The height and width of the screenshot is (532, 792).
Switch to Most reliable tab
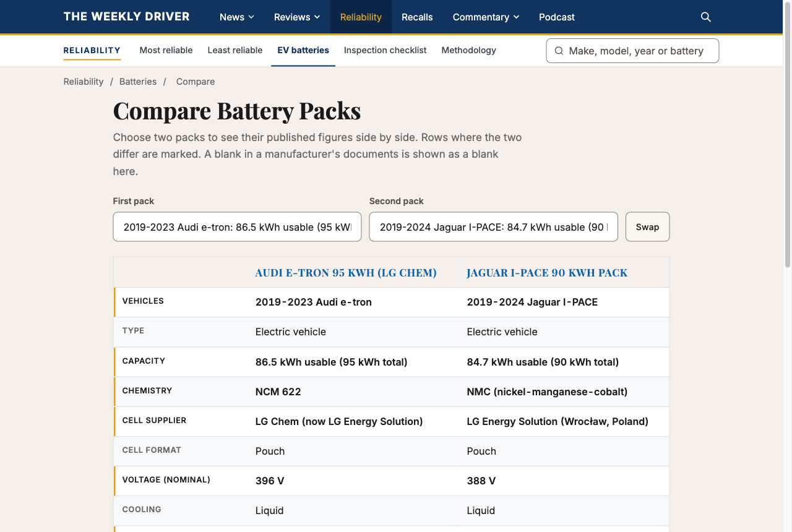[x=166, y=50]
